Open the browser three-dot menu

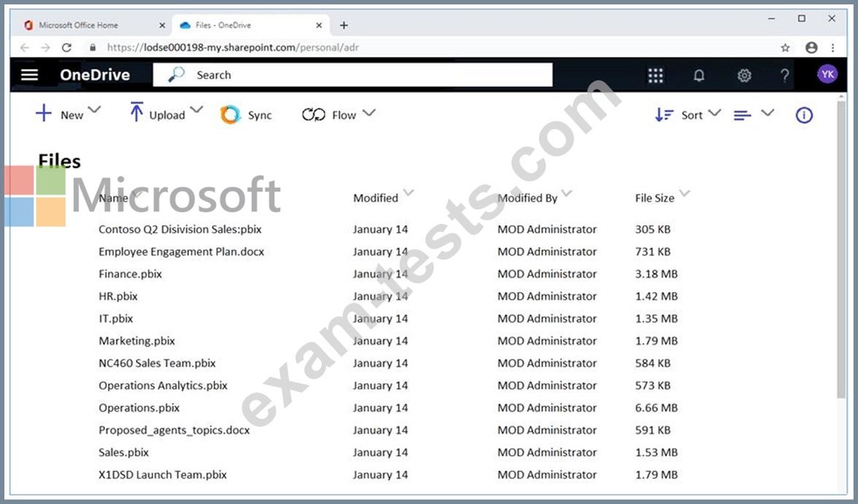click(x=833, y=47)
